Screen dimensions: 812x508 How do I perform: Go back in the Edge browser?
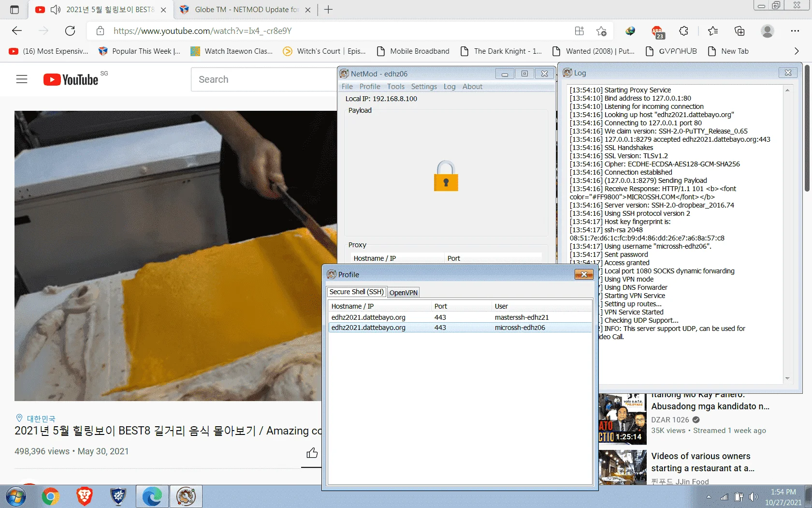pos(17,31)
